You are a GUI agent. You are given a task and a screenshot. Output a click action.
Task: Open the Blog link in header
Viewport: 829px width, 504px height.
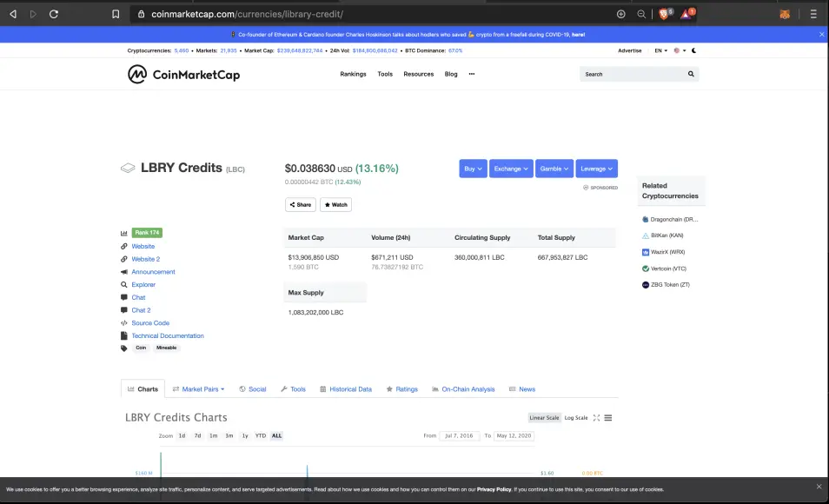(451, 74)
